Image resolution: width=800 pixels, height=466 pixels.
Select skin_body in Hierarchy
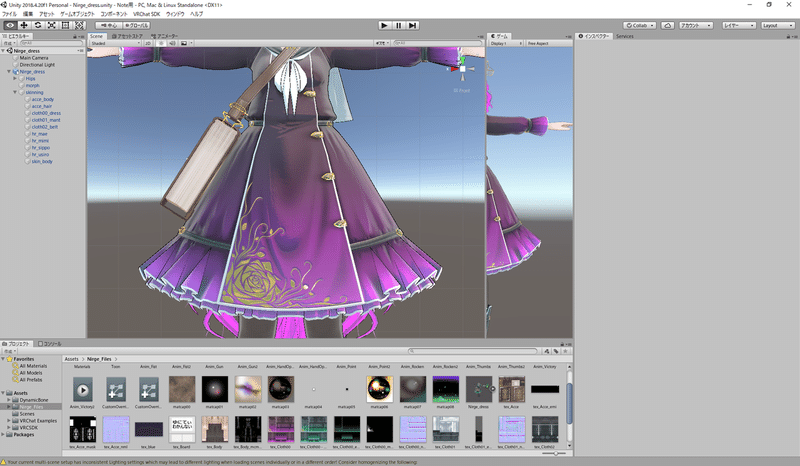pyautogui.click(x=42, y=161)
